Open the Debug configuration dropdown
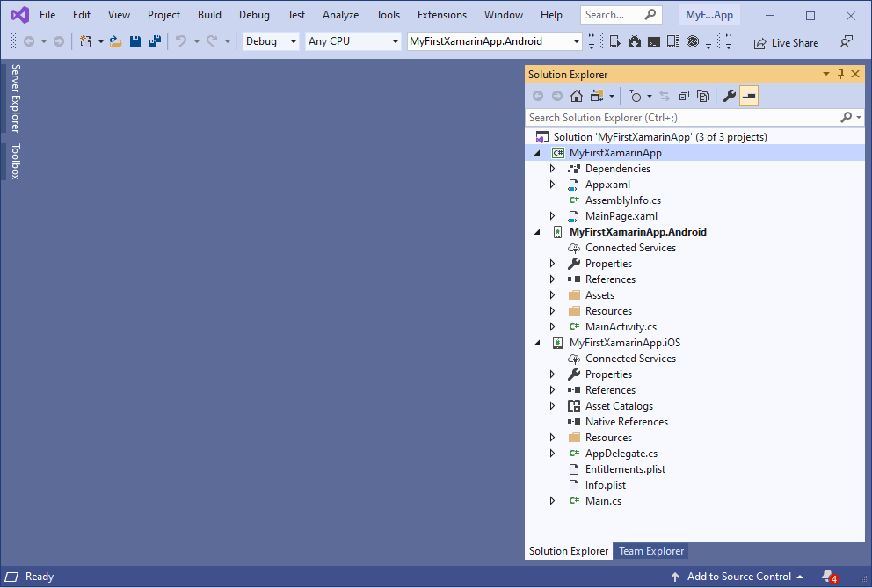 tap(271, 41)
